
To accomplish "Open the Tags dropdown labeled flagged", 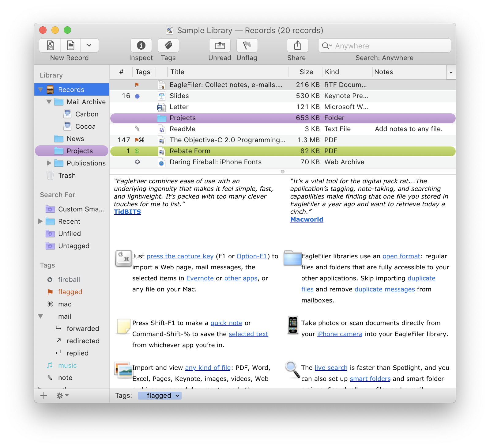I will (x=160, y=396).
